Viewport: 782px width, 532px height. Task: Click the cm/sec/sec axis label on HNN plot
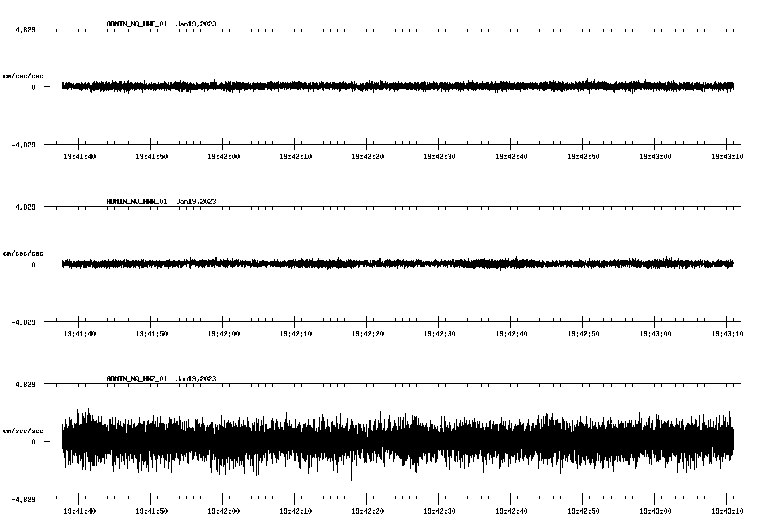pos(24,253)
